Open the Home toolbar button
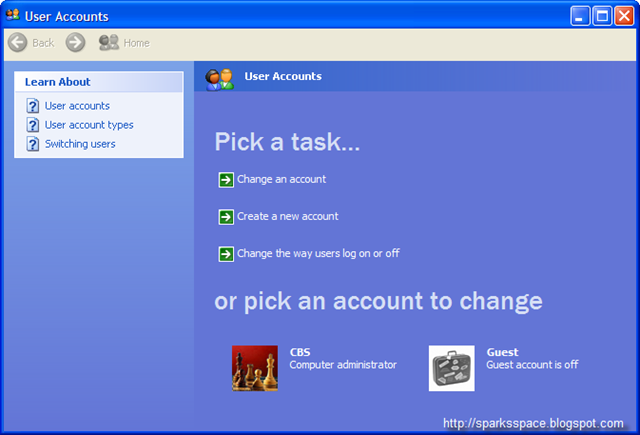Viewport: 640px width, 435px height. click(124, 42)
